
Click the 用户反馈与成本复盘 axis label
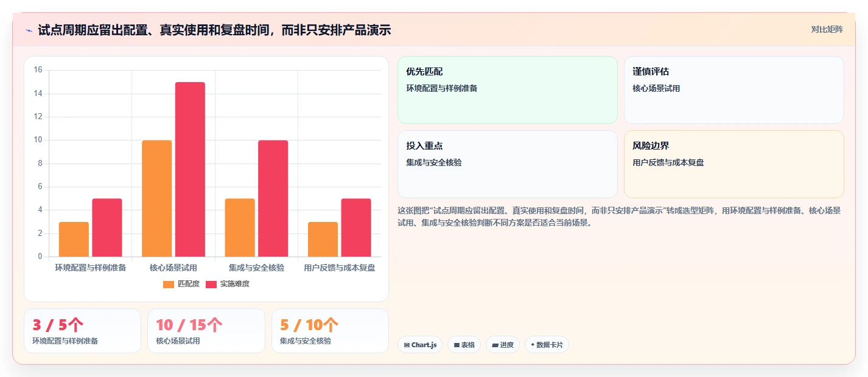340,268
